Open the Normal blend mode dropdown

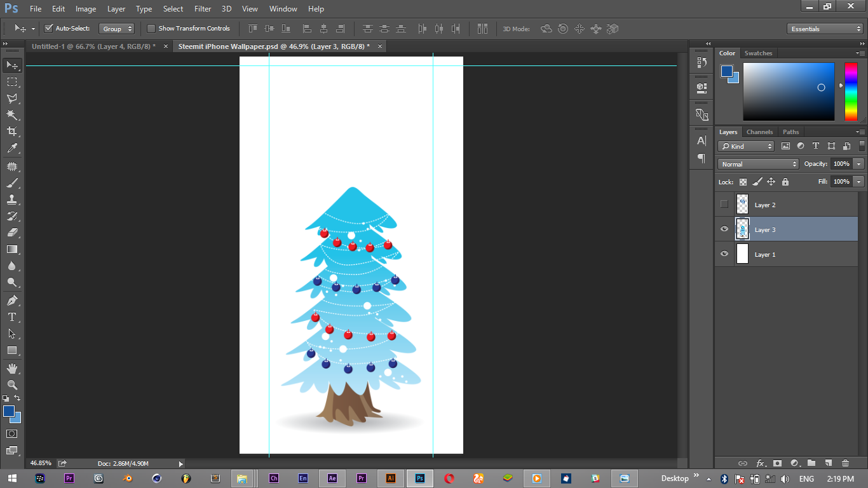(758, 164)
